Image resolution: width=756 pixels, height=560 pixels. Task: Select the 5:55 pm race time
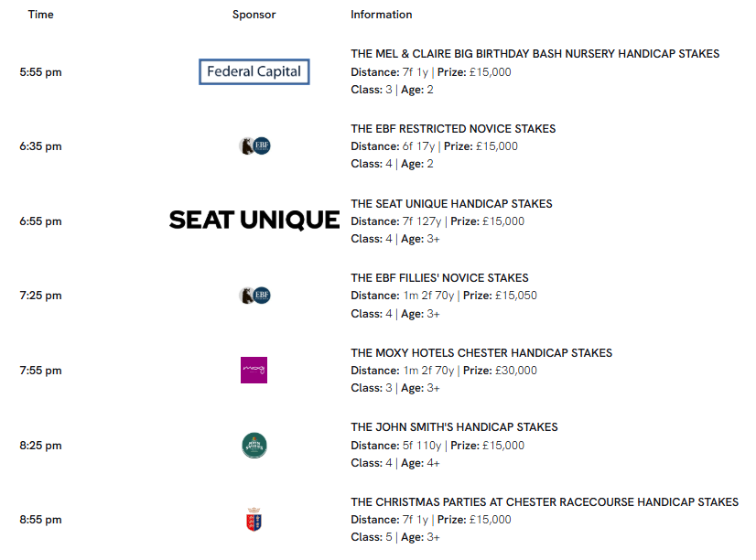40,72
